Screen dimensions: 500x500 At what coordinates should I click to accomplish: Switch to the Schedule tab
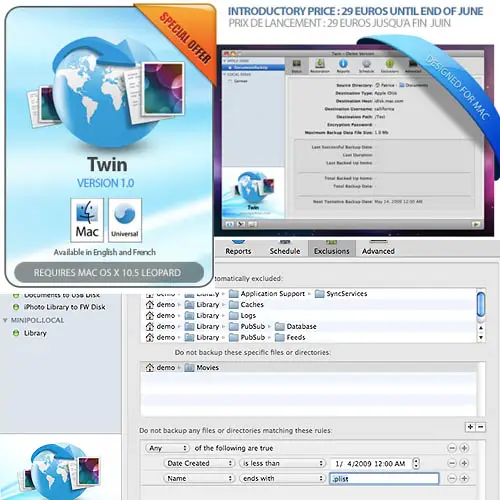point(285,248)
